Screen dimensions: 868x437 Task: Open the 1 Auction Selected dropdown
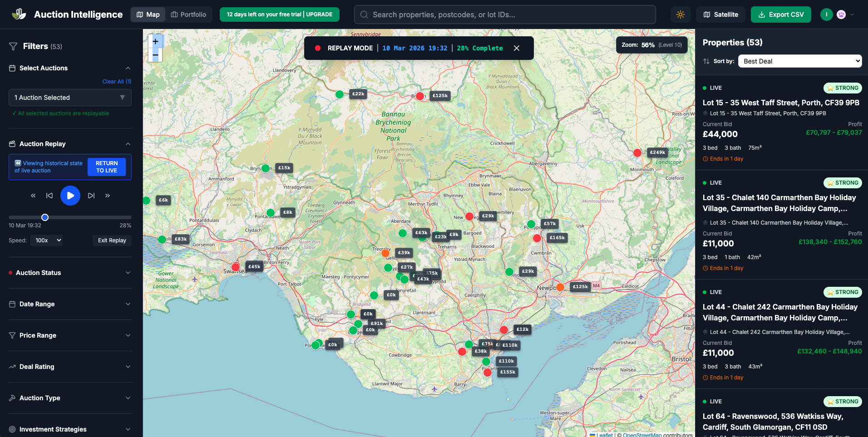70,98
